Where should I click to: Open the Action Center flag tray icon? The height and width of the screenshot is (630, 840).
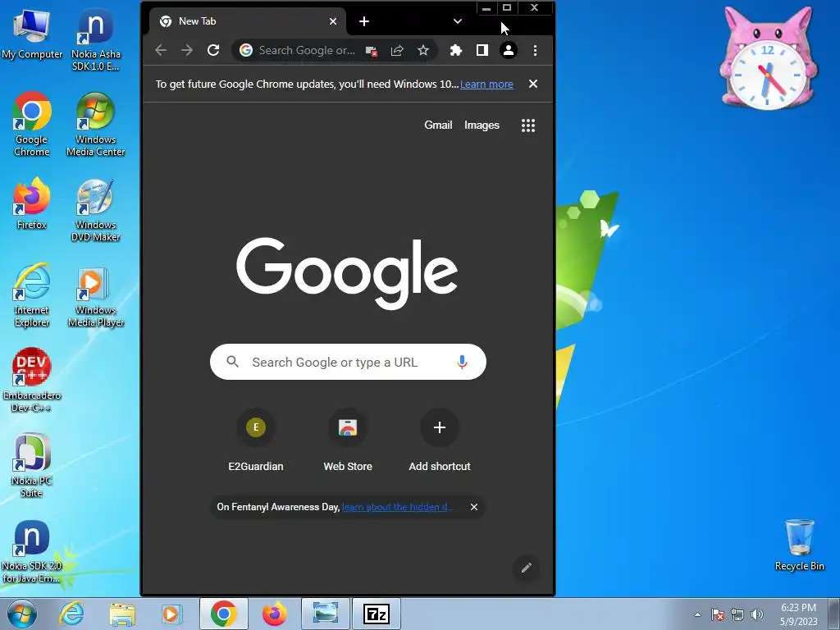click(x=718, y=614)
